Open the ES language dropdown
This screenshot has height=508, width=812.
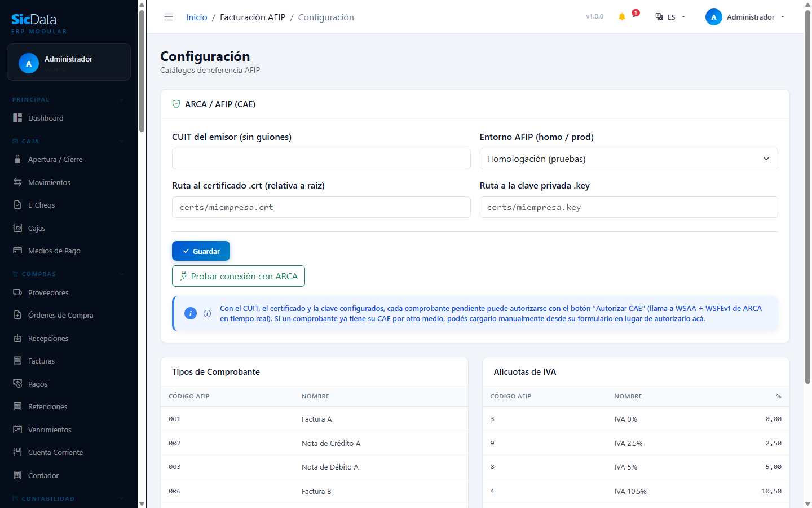(x=671, y=17)
